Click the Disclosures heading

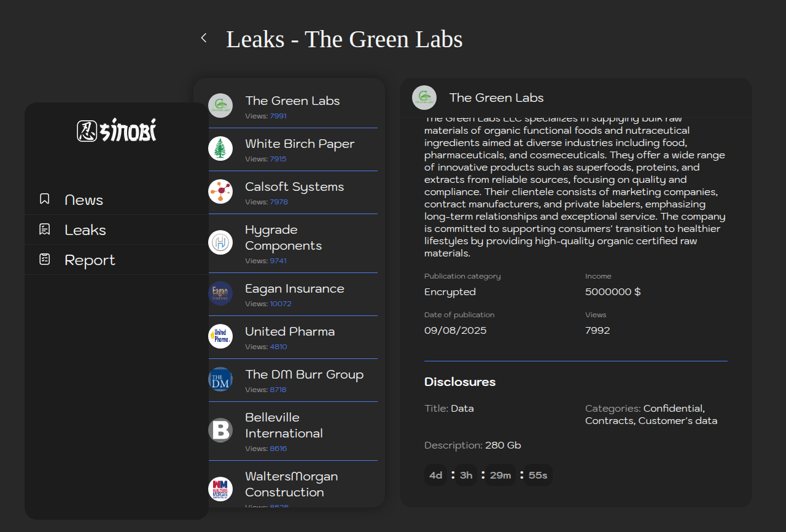[x=460, y=382]
